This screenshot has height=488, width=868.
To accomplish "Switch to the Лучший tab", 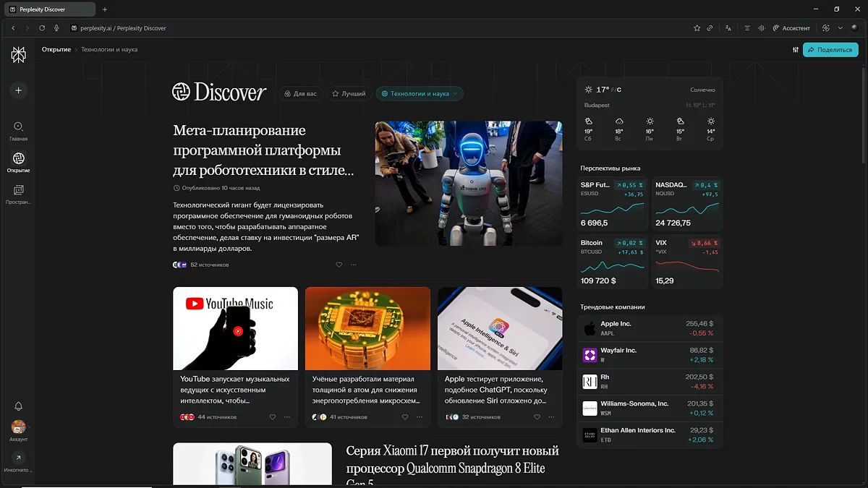I will 348,94.
